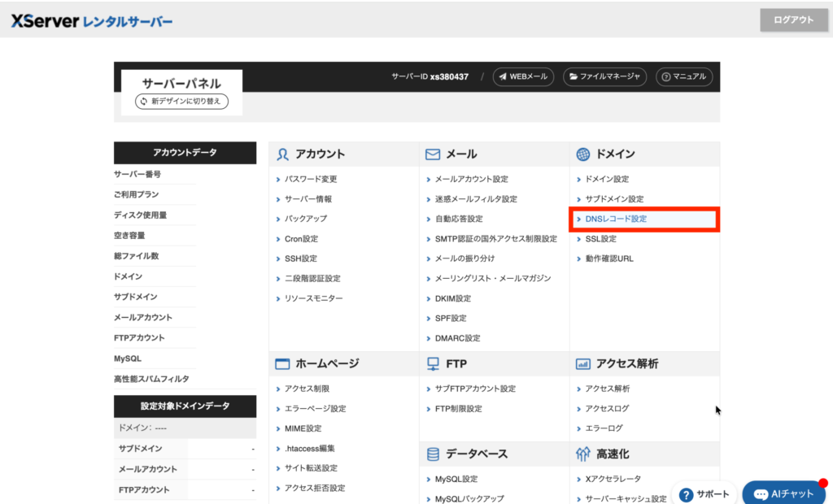Go to SSL設定 in Domain section

[600, 239]
